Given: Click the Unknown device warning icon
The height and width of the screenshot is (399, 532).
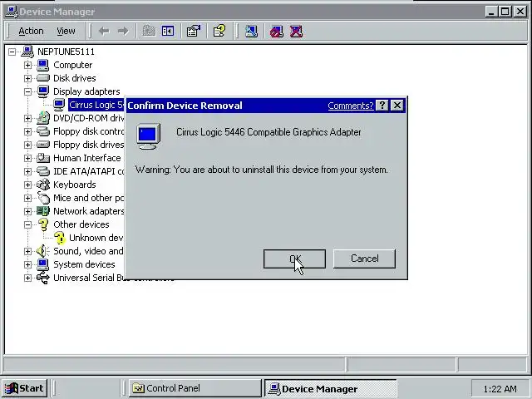Looking at the screenshot, I should click(59, 238).
